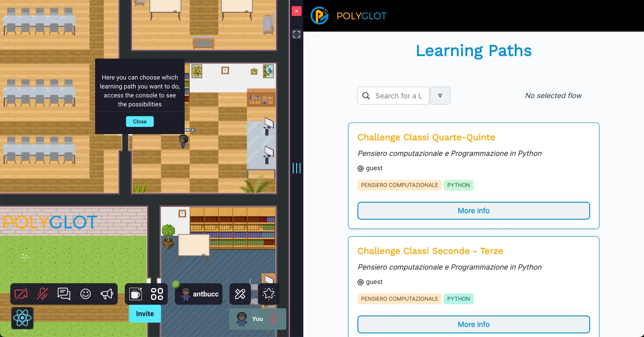
Task: Open the chat panel icon
Action: click(x=64, y=294)
